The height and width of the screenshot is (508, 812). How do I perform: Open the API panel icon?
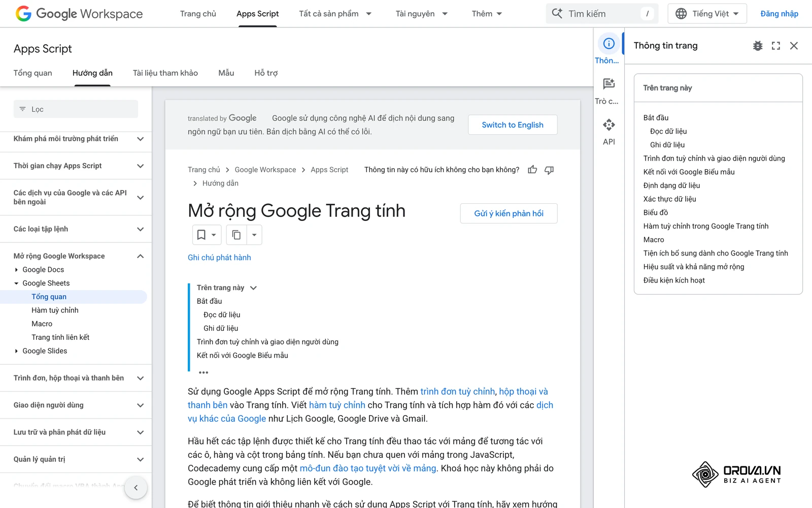[x=609, y=124]
